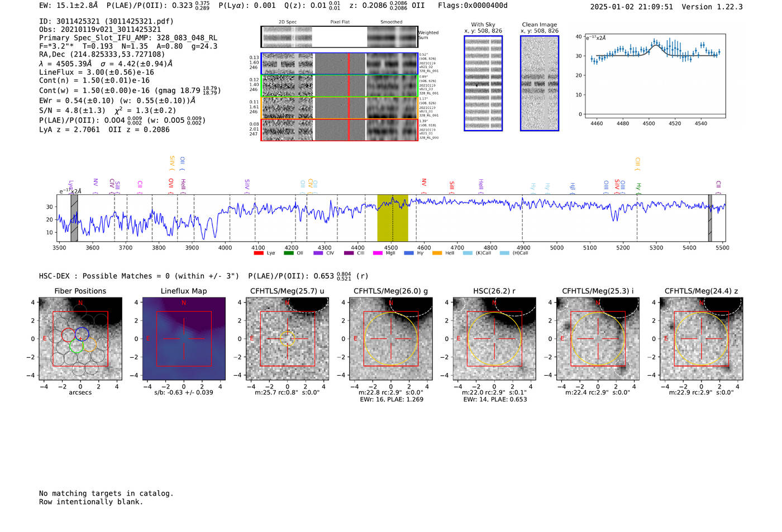782x532 pixels.
Task: Click the light blue (H)CaII legend swatch
Action: coord(504,253)
